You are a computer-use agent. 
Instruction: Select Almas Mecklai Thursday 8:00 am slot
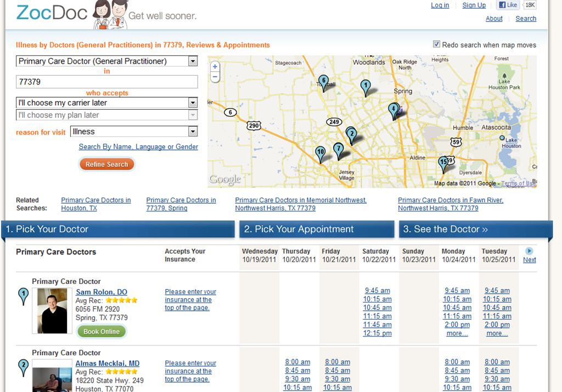297,362
